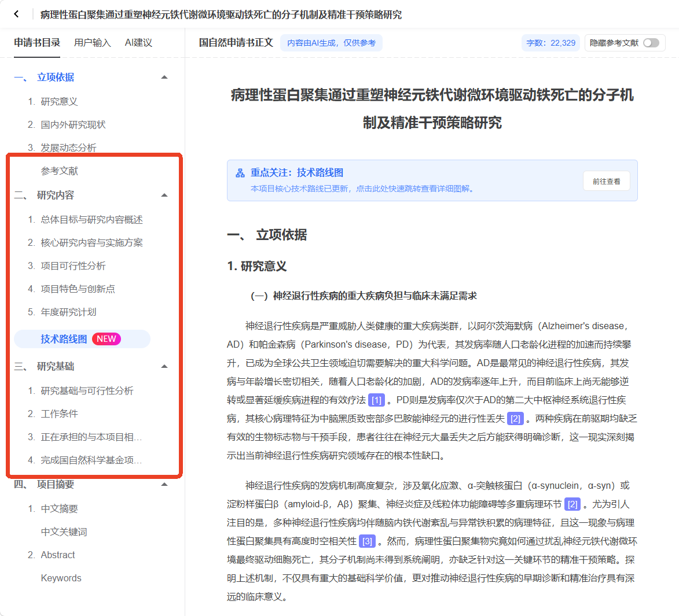Viewport: 679px width, 616px height.
Task: Open the AI建议 tab
Action: 138,43
